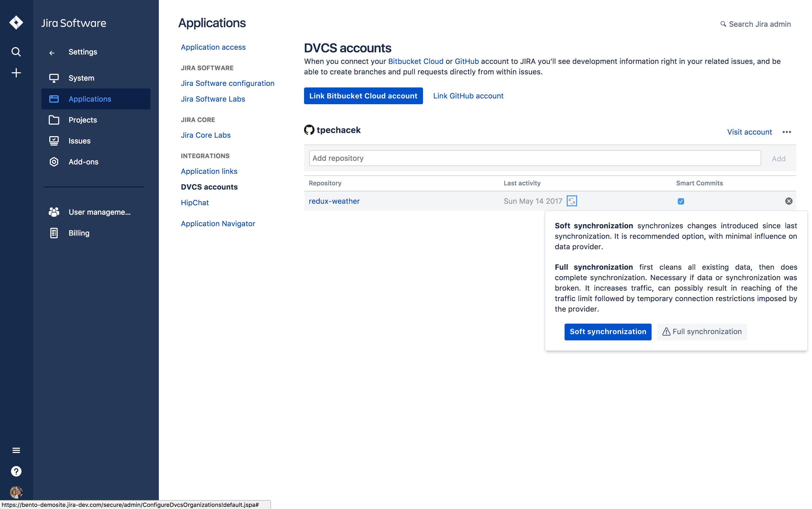Click the hamburger menu icon at bottom left
This screenshot has height=509, width=812.
pyautogui.click(x=16, y=450)
